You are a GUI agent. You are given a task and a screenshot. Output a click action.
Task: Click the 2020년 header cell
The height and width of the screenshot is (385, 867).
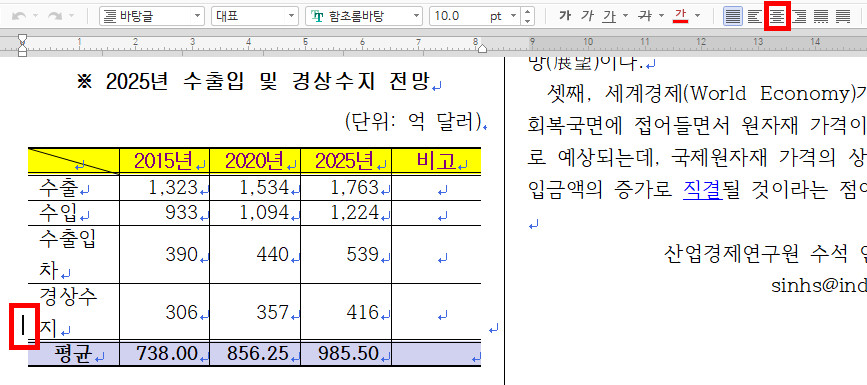(x=255, y=161)
